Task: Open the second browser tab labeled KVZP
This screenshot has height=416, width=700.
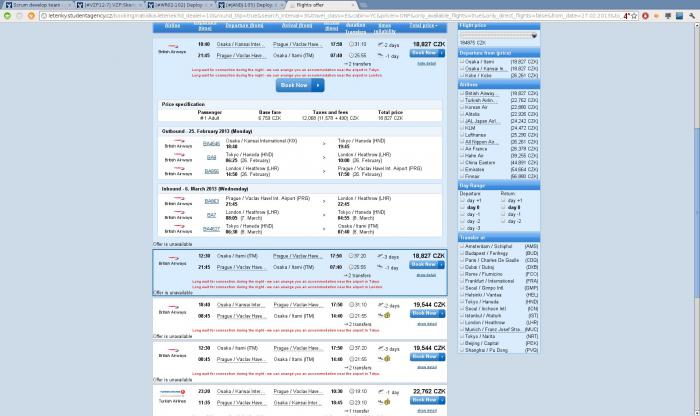Action: [109, 5]
